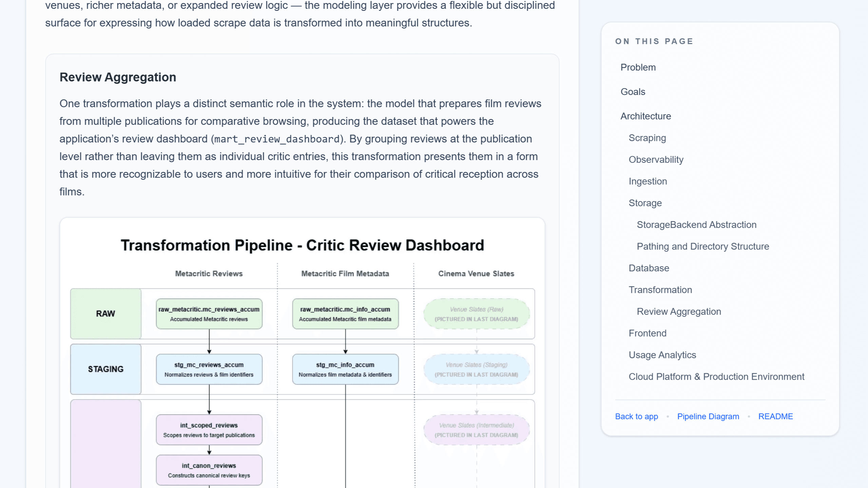Select the raw_metacritic.mc_reviews_accum node
This screenshot has height=488, width=868.
[209, 314]
